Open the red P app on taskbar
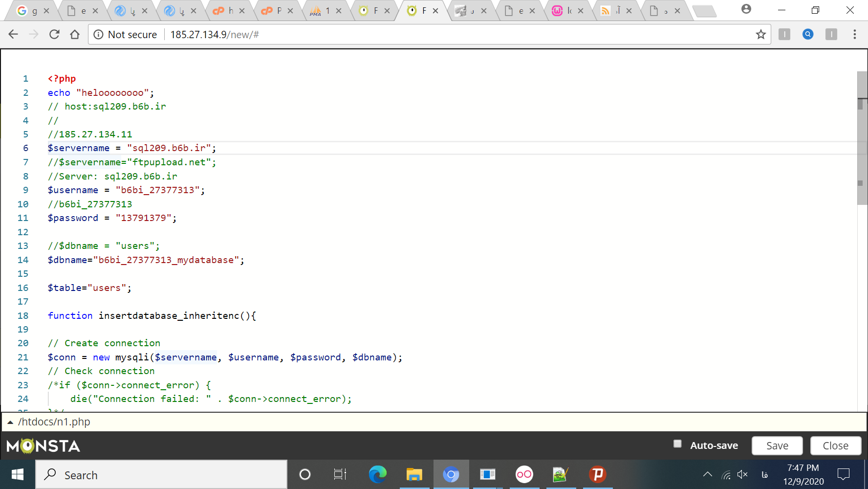This screenshot has height=489, width=868. coord(597,474)
